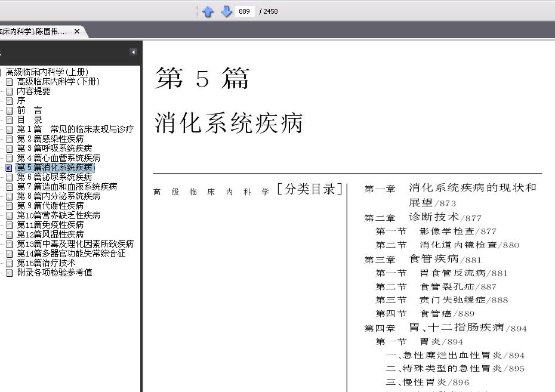Click entry 第二节 食管裂孔疝/887
This screenshot has width=555, height=392.
tap(436, 286)
